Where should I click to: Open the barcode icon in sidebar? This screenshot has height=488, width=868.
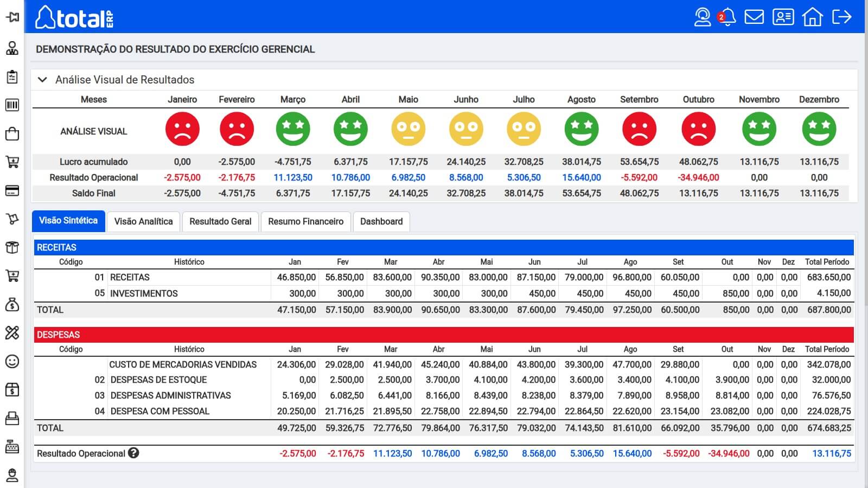tap(12, 105)
